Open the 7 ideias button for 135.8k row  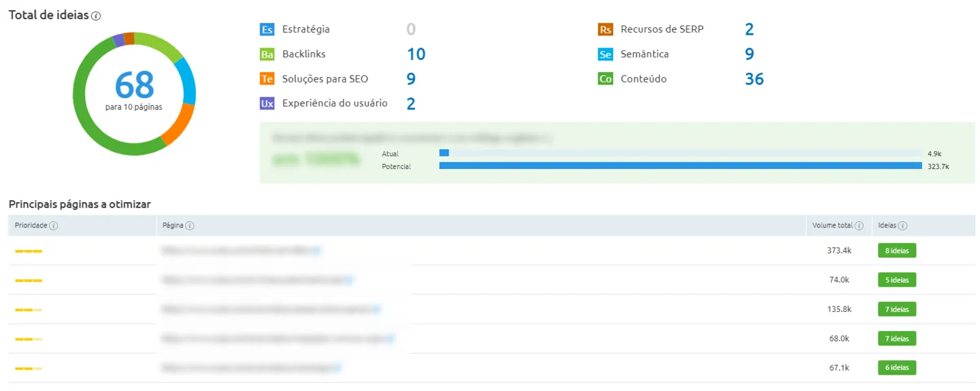tap(897, 309)
